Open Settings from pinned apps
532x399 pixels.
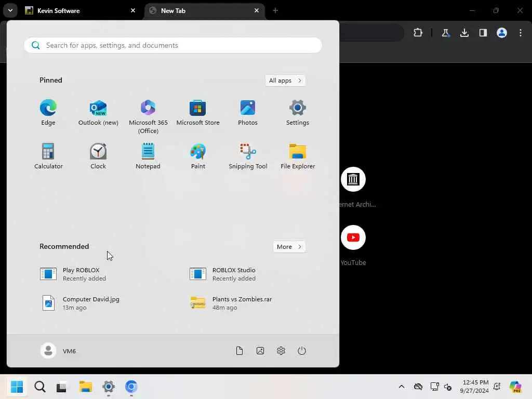(x=298, y=113)
